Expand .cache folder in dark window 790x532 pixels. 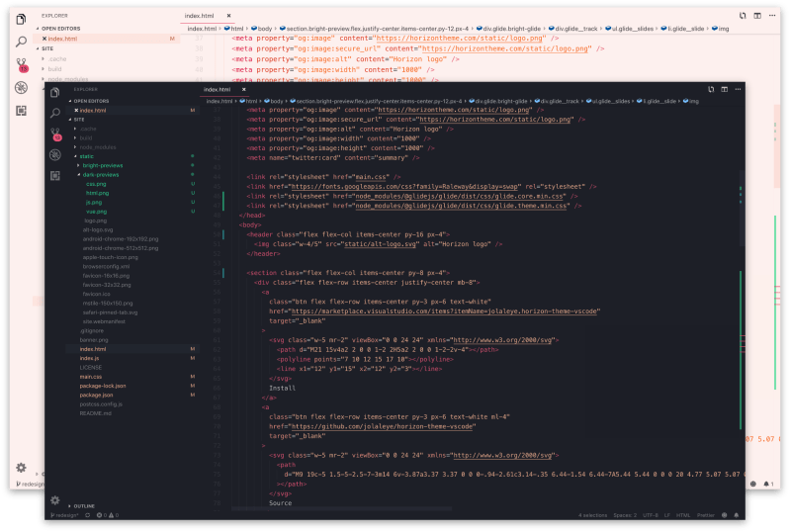85,129
